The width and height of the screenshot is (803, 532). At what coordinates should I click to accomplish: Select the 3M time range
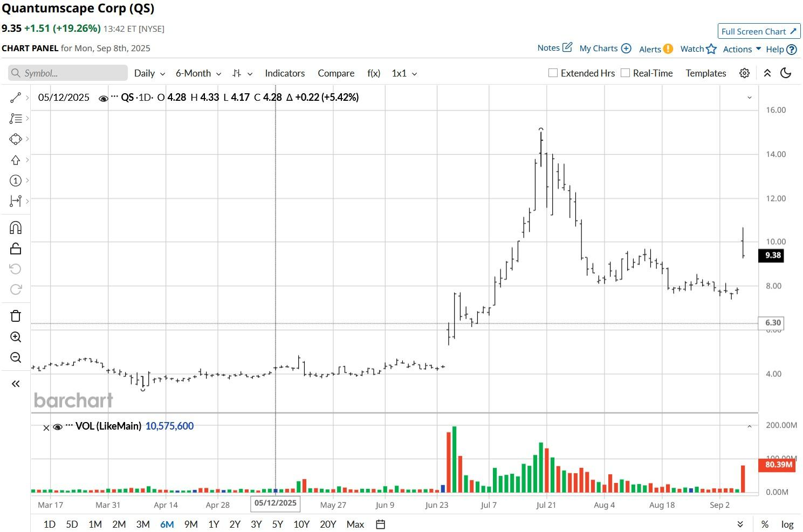coord(143,524)
